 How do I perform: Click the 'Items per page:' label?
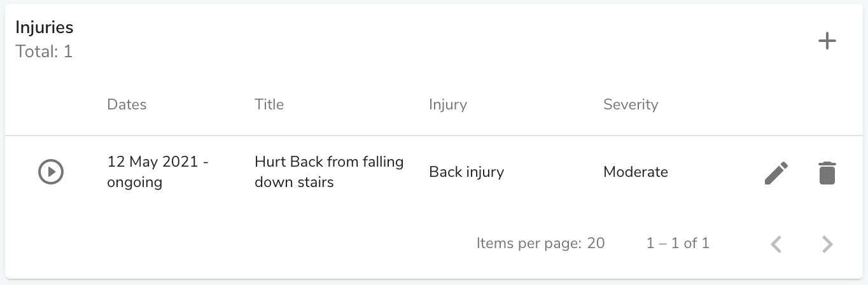coord(528,243)
